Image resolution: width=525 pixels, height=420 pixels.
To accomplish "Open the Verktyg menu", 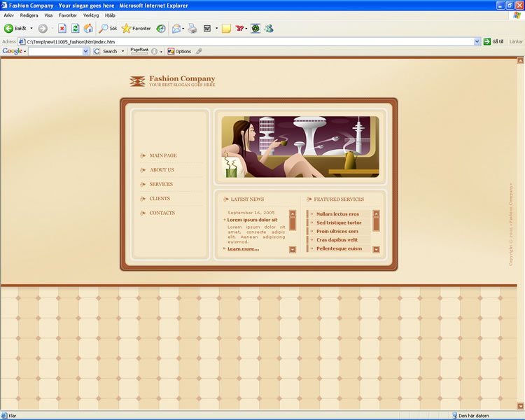I will pos(91,15).
